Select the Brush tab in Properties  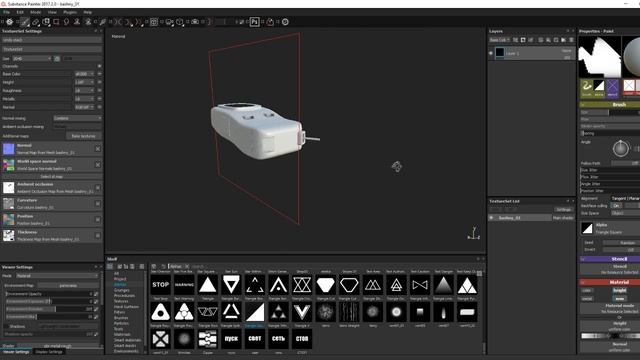(x=587, y=88)
